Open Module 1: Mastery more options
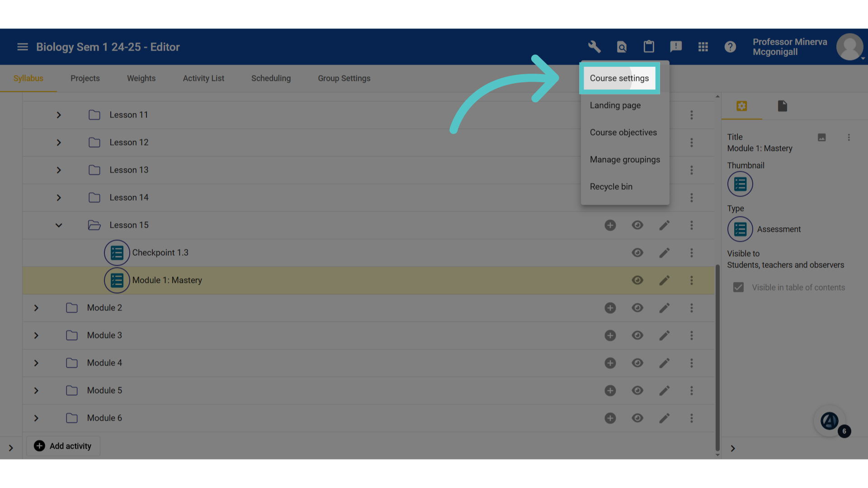This screenshot has width=868, height=488. [x=691, y=280]
